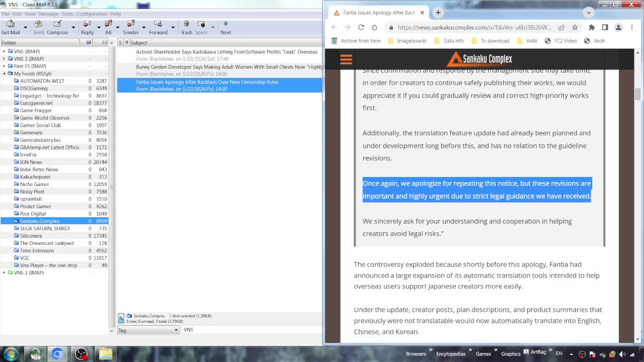The height and width of the screenshot is (362, 644).
Task: Click the webpage vertical scrollbar thumb
Action: [638, 94]
